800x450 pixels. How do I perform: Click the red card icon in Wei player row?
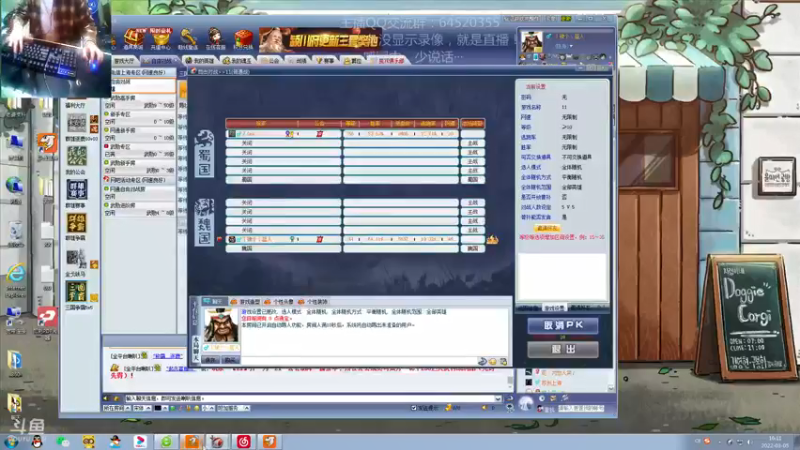(x=319, y=239)
